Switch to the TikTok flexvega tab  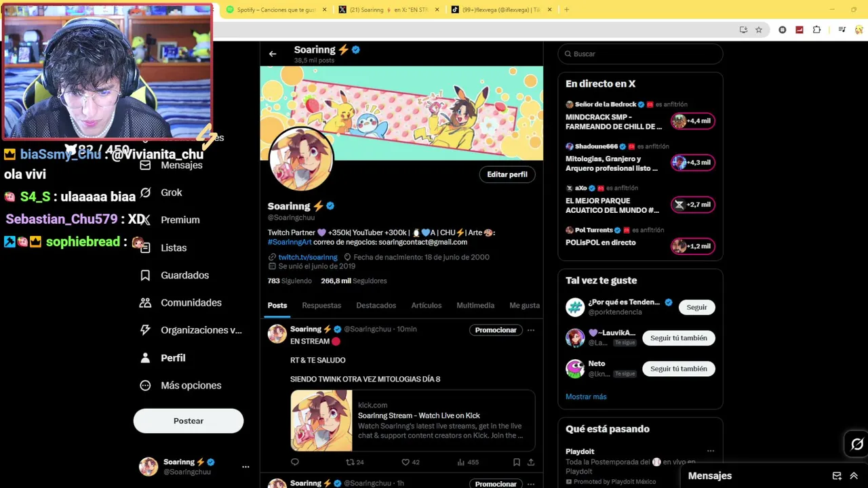(x=501, y=9)
